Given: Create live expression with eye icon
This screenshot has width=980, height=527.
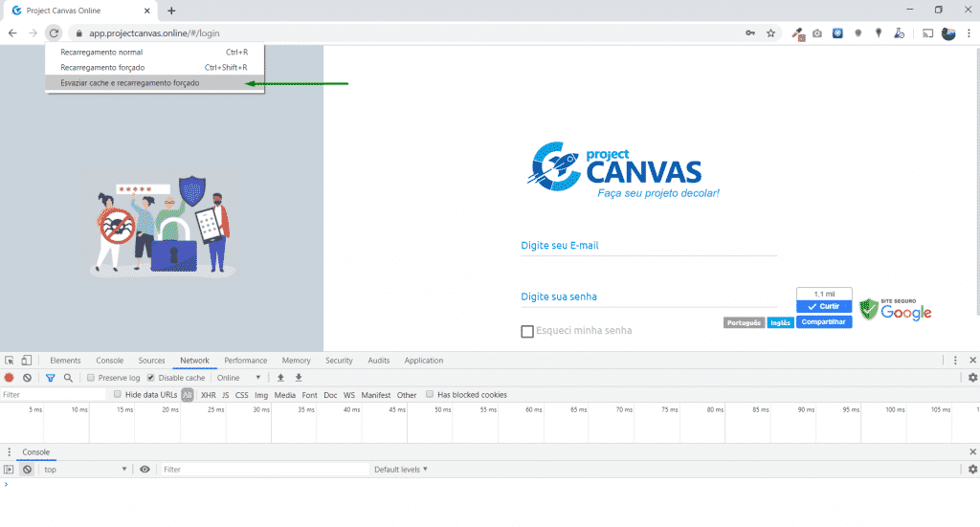Looking at the screenshot, I should click(145, 470).
